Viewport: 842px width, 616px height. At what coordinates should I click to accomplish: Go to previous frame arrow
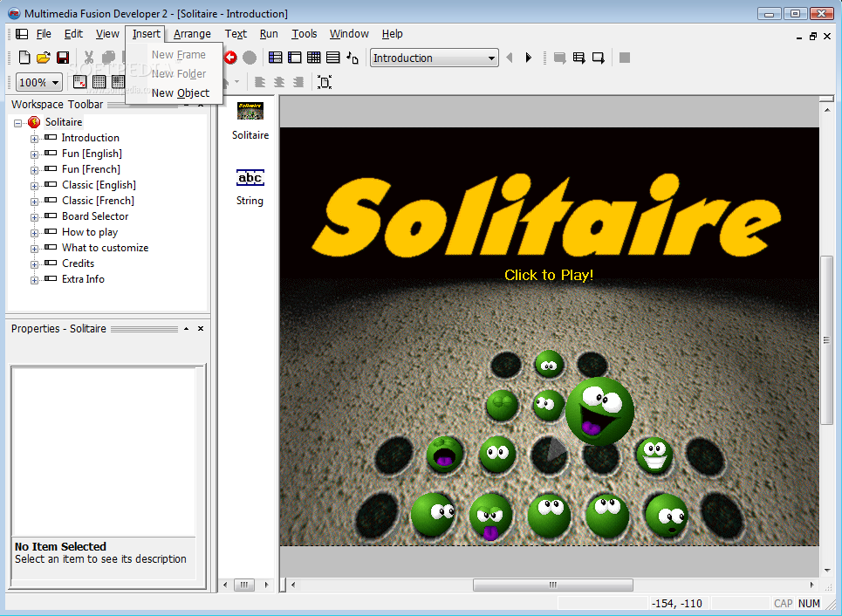click(510, 58)
